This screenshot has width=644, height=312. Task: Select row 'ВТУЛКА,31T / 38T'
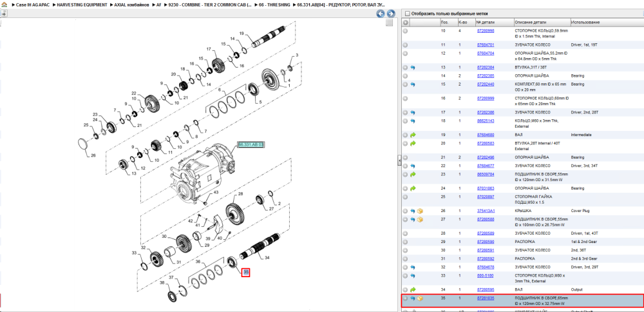[x=522, y=67]
